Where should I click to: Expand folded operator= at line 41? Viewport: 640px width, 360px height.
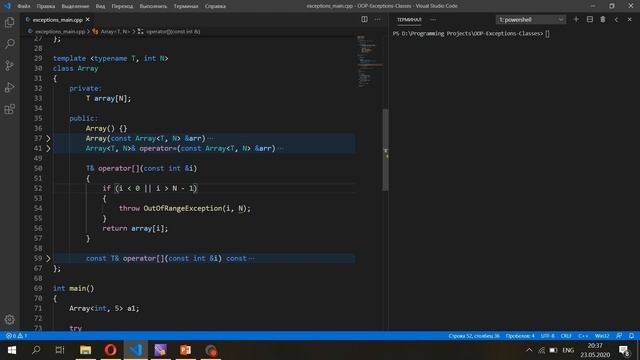coord(48,148)
